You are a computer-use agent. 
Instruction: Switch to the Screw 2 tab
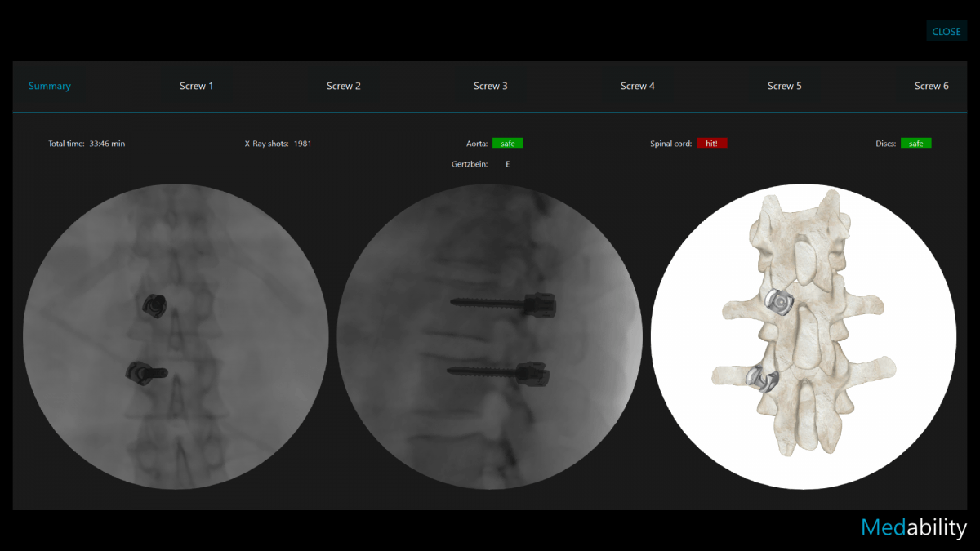[344, 86]
